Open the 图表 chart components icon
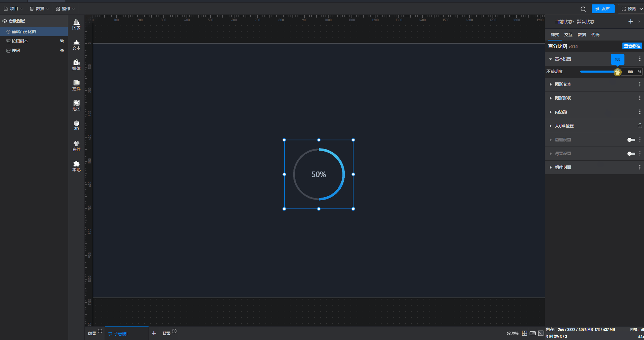Image resolution: width=644 pixels, height=340 pixels. pyautogui.click(x=77, y=24)
